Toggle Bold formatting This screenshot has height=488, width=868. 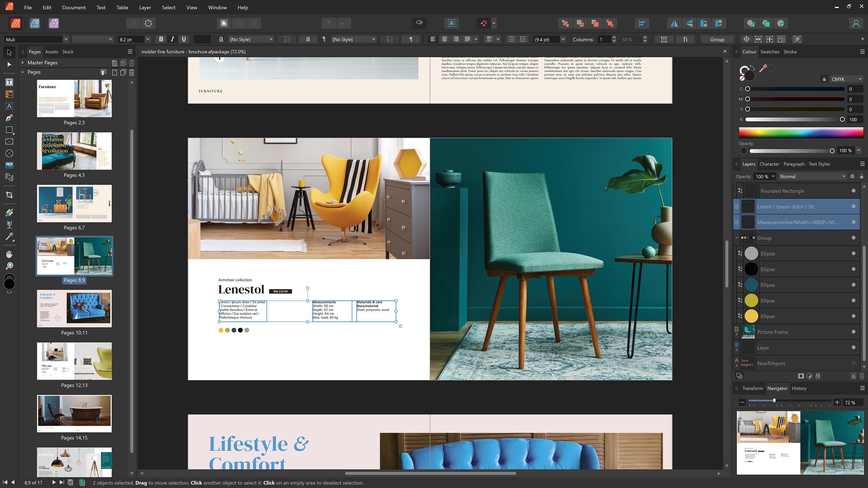point(161,39)
